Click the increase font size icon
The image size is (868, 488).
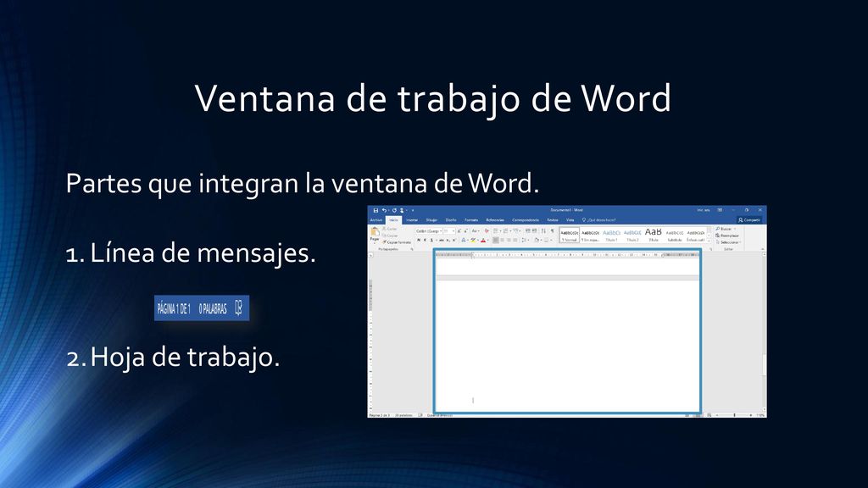459,231
